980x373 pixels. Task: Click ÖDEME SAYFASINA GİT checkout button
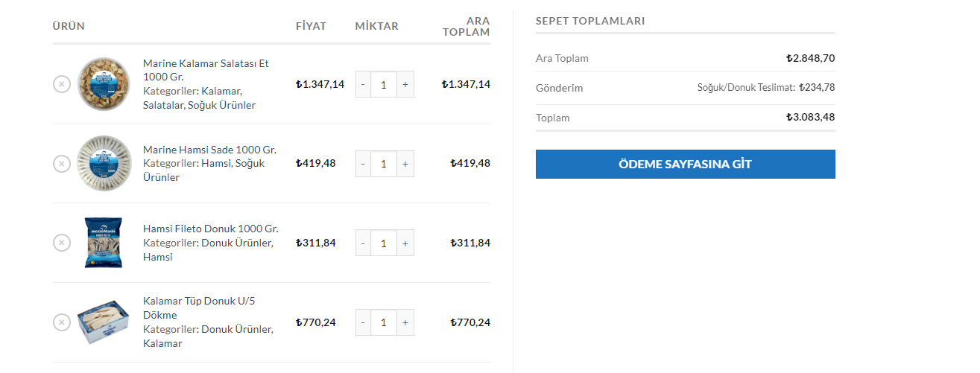pyautogui.click(x=685, y=164)
